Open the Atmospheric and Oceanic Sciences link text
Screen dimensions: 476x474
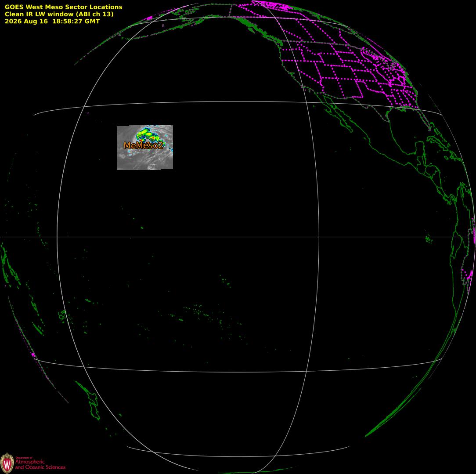(40, 465)
